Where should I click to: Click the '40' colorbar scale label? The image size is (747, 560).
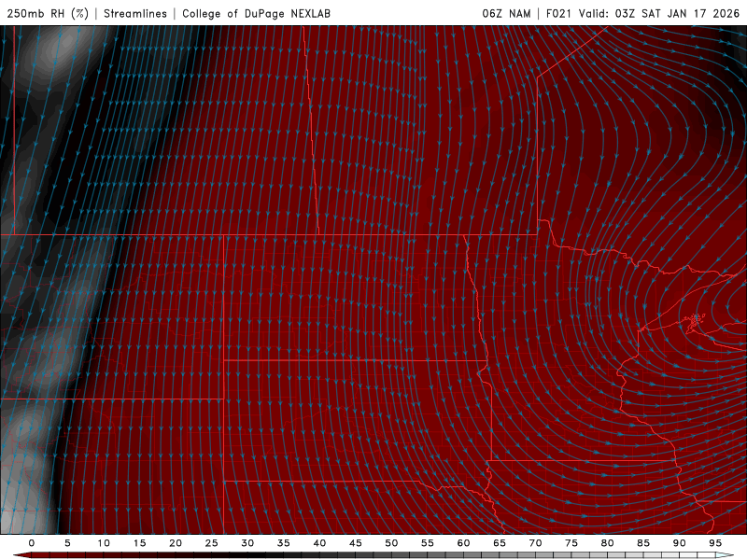click(x=319, y=543)
